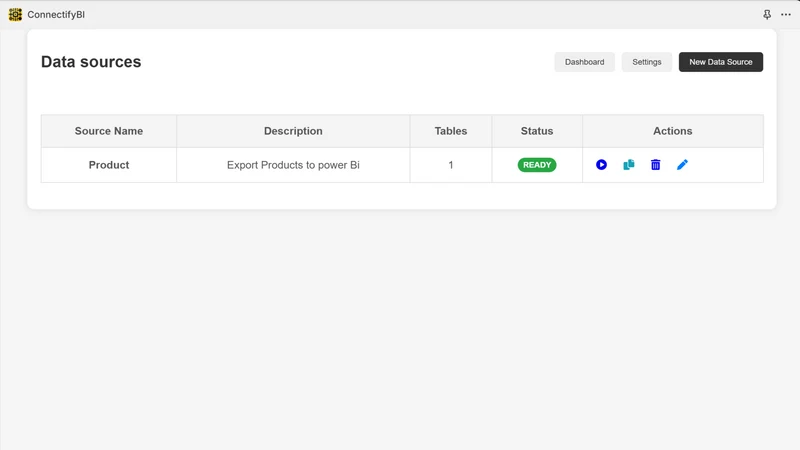Viewport: 800px width, 450px height.
Task: Click the ConnectifyBI title text
Action: pos(56,14)
